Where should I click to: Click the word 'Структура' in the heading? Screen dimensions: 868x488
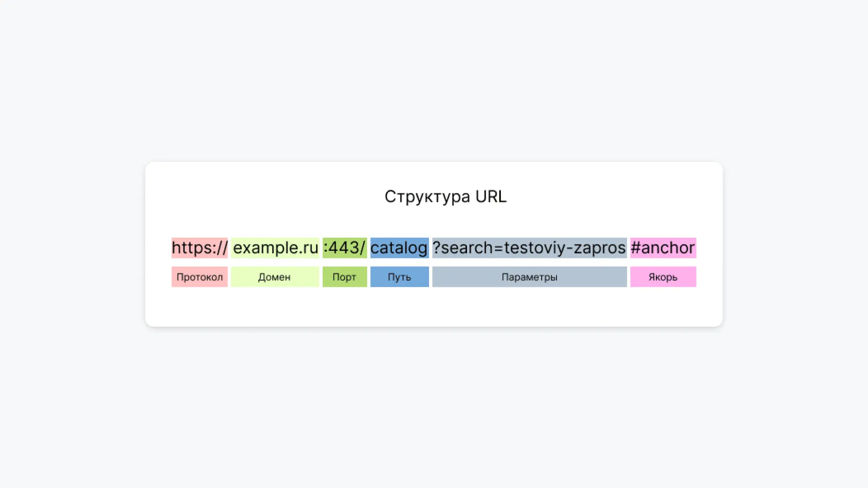pos(427,197)
